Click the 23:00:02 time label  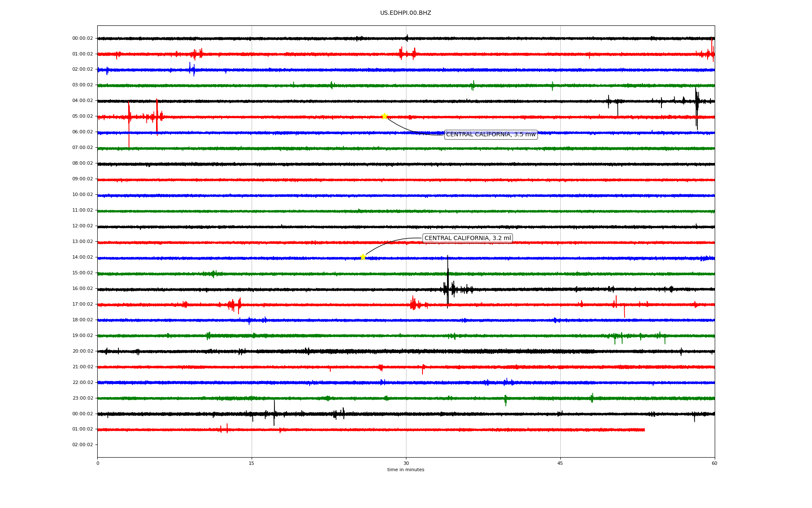82,398
